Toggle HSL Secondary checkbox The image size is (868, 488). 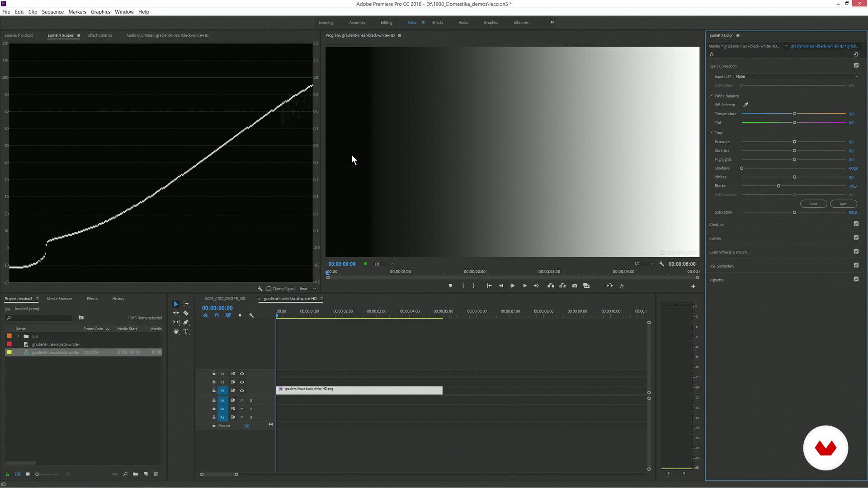[x=856, y=266]
